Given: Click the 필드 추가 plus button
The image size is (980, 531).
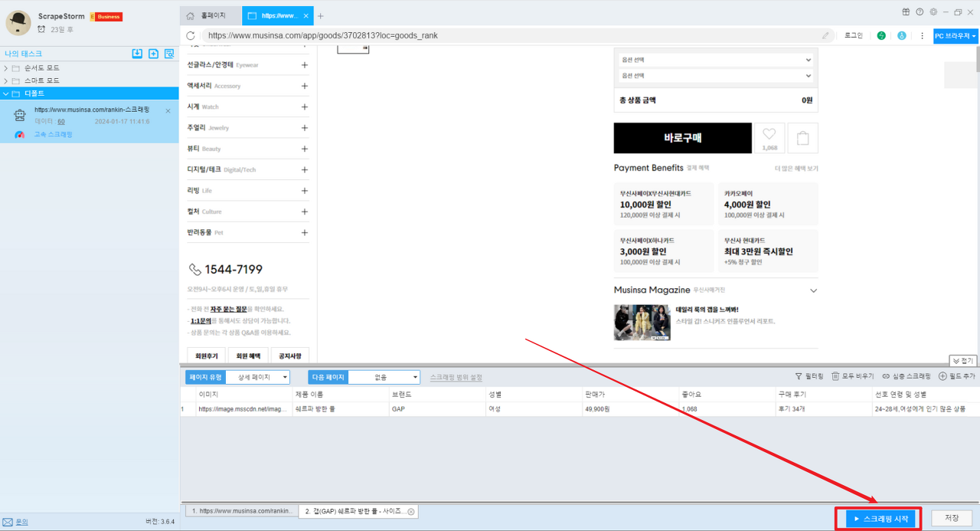Looking at the screenshot, I should tap(957, 376).
